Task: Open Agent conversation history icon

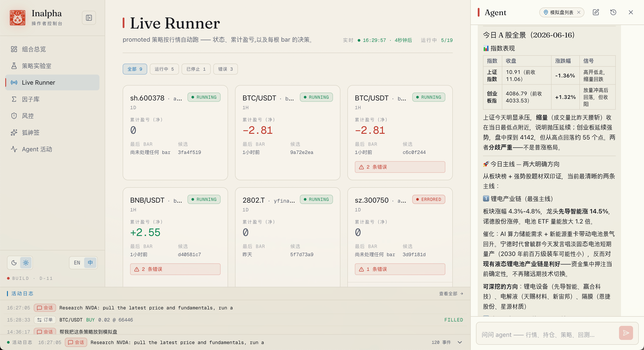Action: pos(613,12)
